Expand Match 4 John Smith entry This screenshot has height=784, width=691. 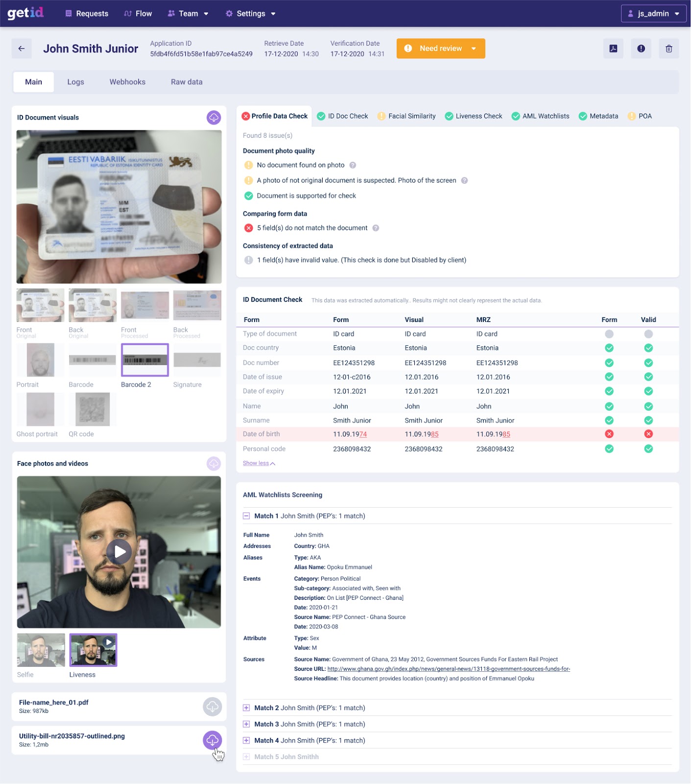click(x=246, y=740)
